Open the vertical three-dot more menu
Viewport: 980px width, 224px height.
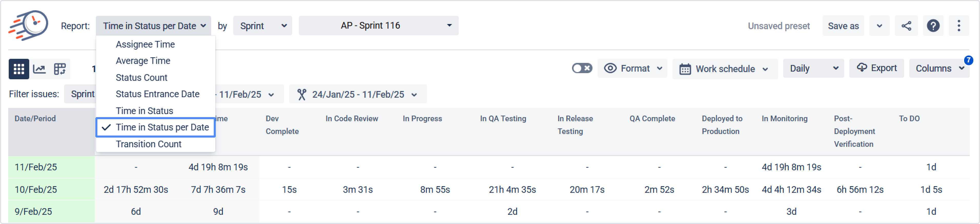(959, 26)
